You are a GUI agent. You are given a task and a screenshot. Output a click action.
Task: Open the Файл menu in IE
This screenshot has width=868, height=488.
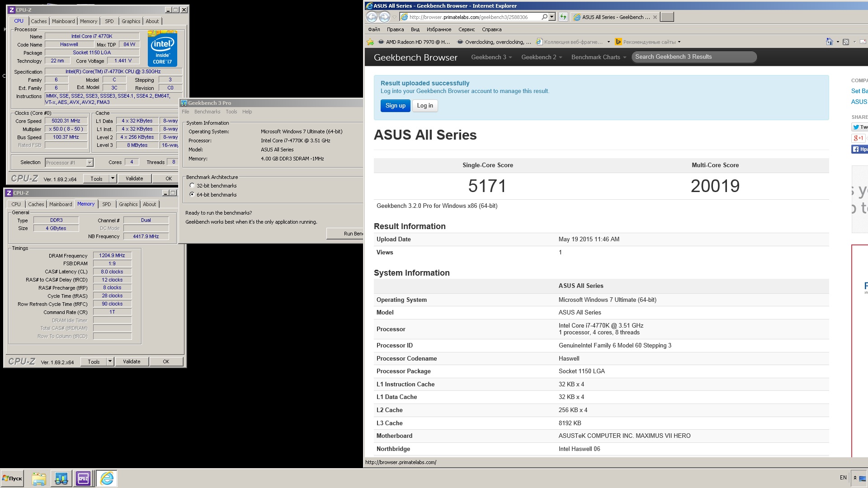374,29
